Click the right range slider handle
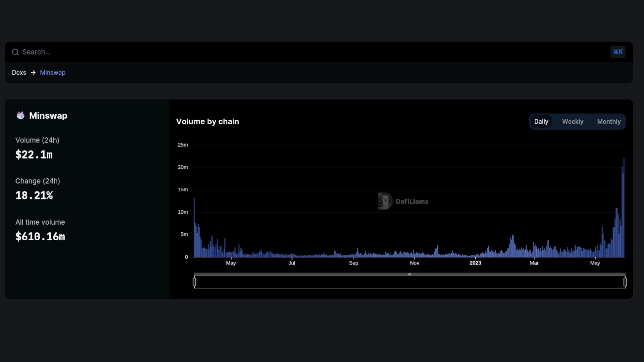Viewport: 644px width, 362px height. point(625,282)
